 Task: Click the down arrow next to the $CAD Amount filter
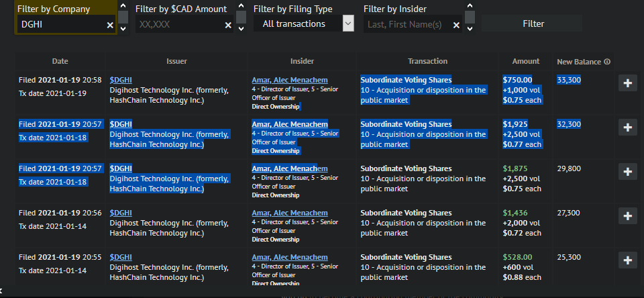(x=241, y=29)
